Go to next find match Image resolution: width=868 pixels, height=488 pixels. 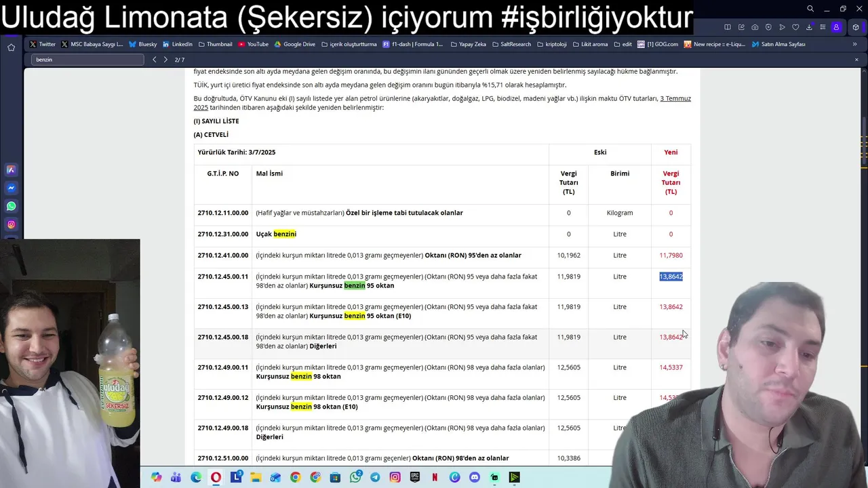click(165, 60)
